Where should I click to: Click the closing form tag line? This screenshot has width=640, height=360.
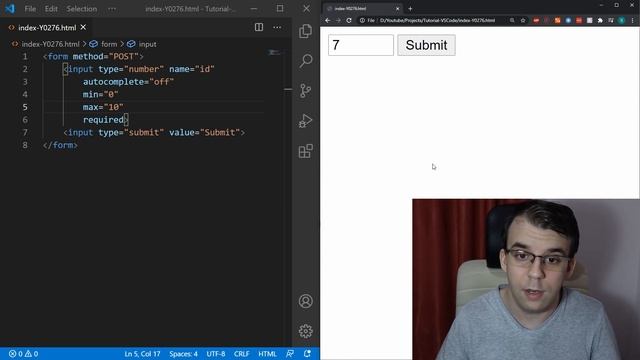[x=60, y=145]
